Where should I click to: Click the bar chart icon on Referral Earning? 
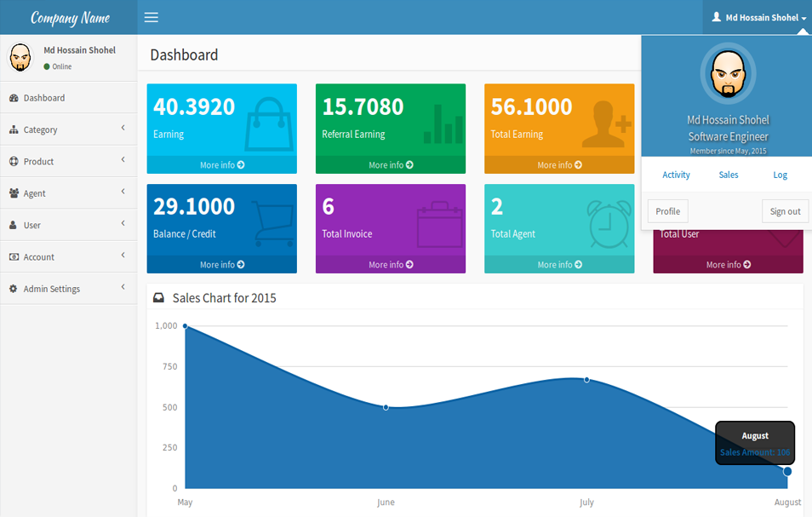[443, 124]
